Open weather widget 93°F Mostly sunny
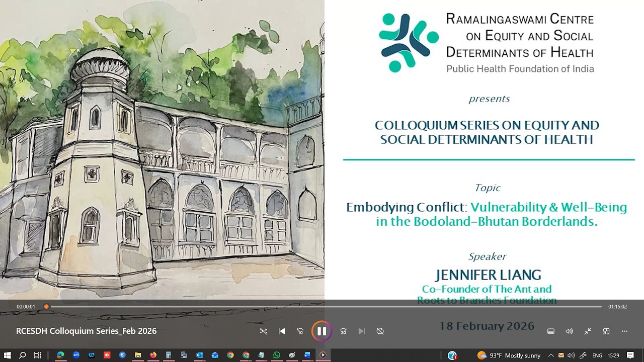This screenshot has width=644, height=362. tap(509, 355)
